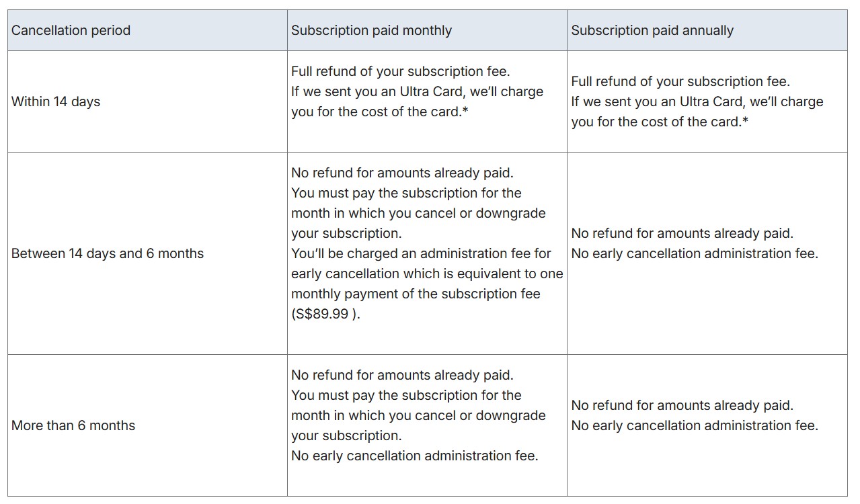Click monthly 'No early cancellation administration fee' line
Image resolution: width=860 pixels, height=504 pixels.
(x=415, y=456)
